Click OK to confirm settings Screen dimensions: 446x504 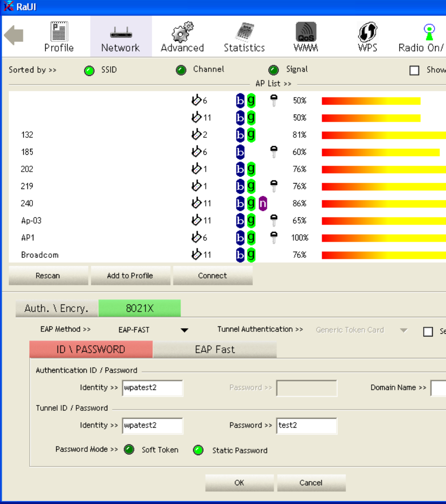pyautogui.click(x=239, y=483)
